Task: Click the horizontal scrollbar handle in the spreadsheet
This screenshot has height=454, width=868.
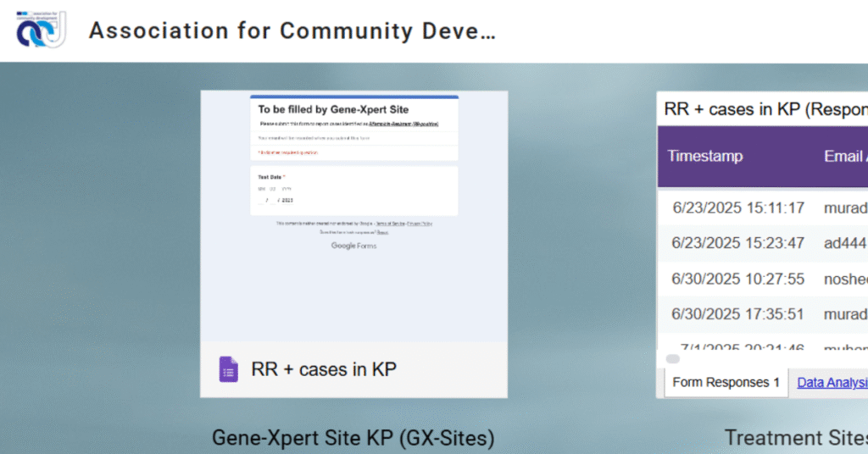Action: pyautogui.click(x=672, y=358)
